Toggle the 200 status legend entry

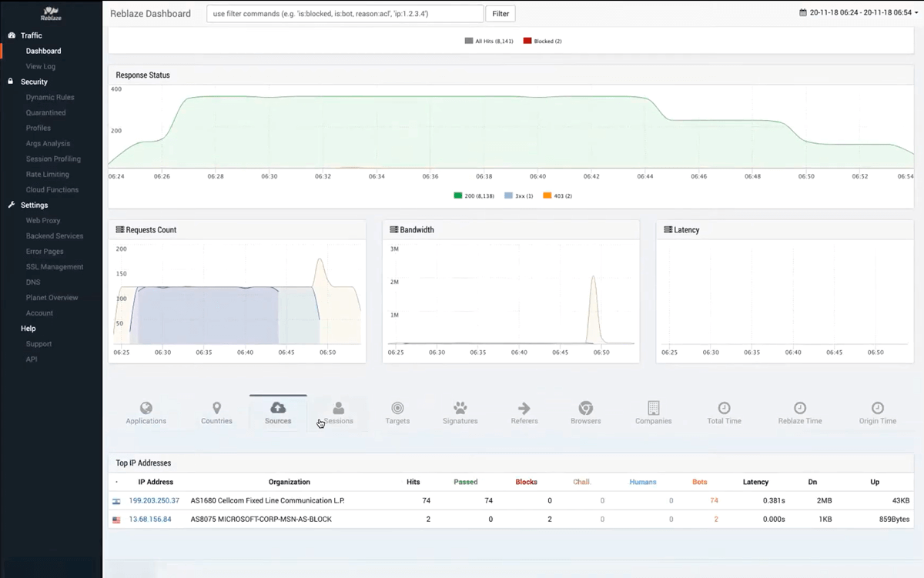point(474,196)
